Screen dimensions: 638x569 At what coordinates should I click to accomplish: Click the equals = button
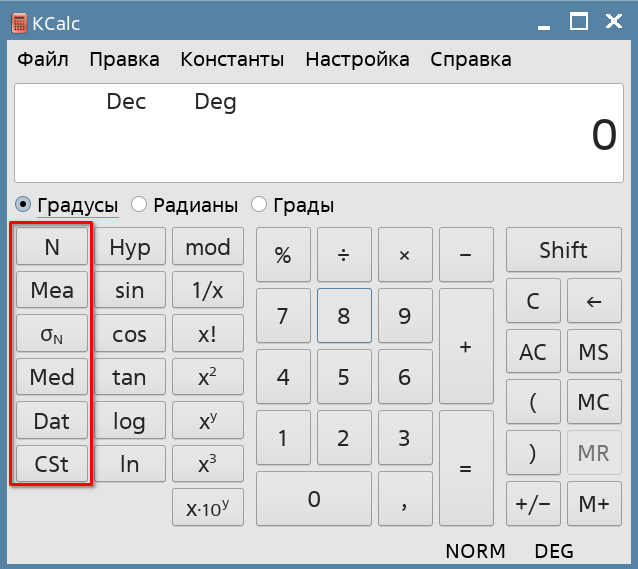(x=466, y=467)
